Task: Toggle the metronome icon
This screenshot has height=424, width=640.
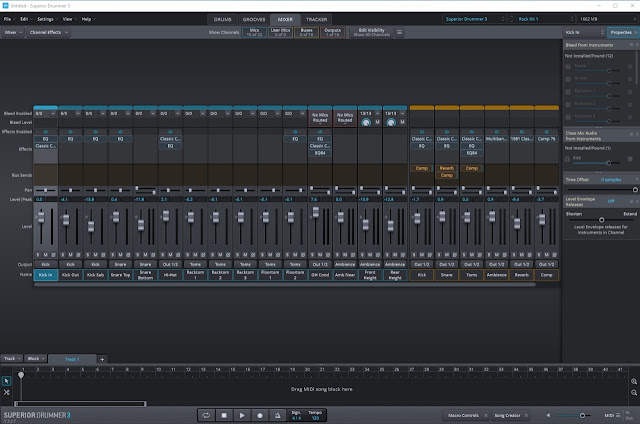Action: pyautogui.click(x=278, y=415)
